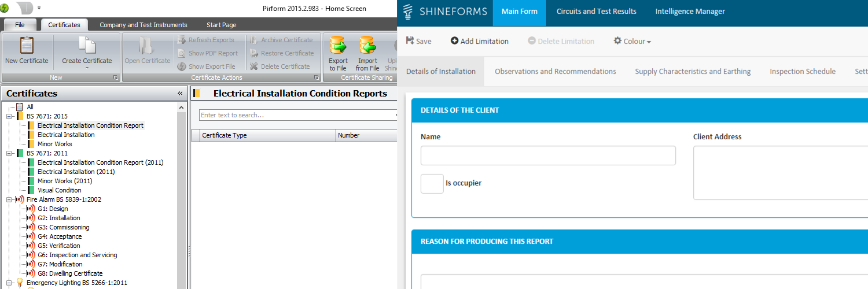Viewport: 868px width, 289px height.
Task: Open the Company and Test Instruments tab
Action: (x=144, y=25)
